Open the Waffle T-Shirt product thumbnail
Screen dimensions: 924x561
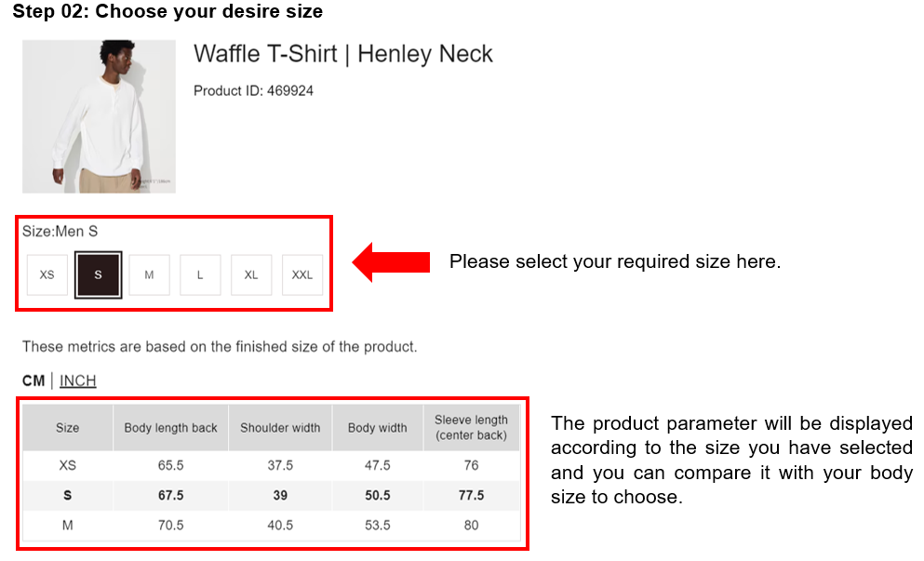click(99, 116)
